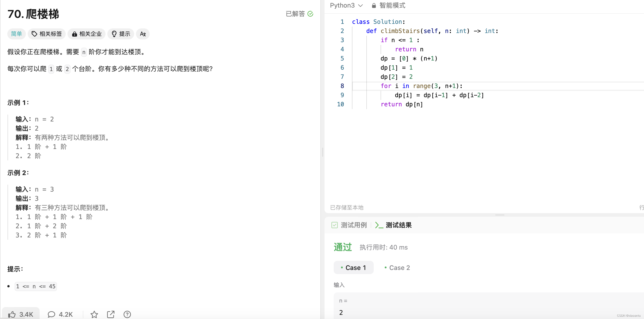This screenshot has width=644, height=319.
Task: Switch to the 测试结果 test results tab
Action: pos(393,225)
